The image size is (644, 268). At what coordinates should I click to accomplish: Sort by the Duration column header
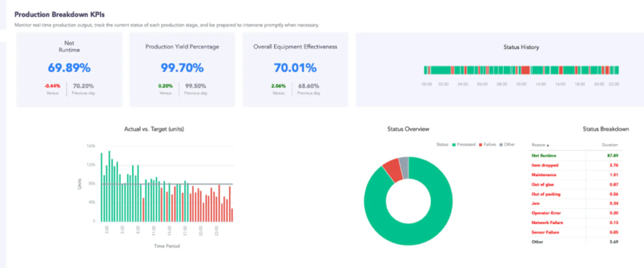click(x=609, y=145)
